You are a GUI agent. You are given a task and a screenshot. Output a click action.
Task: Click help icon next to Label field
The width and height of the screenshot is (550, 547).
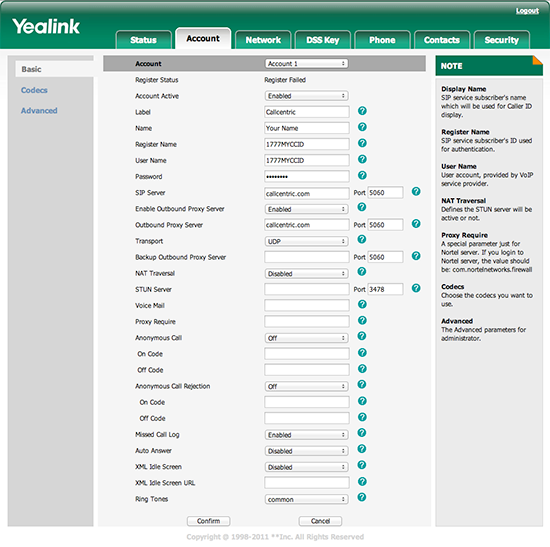pos(362,111)
